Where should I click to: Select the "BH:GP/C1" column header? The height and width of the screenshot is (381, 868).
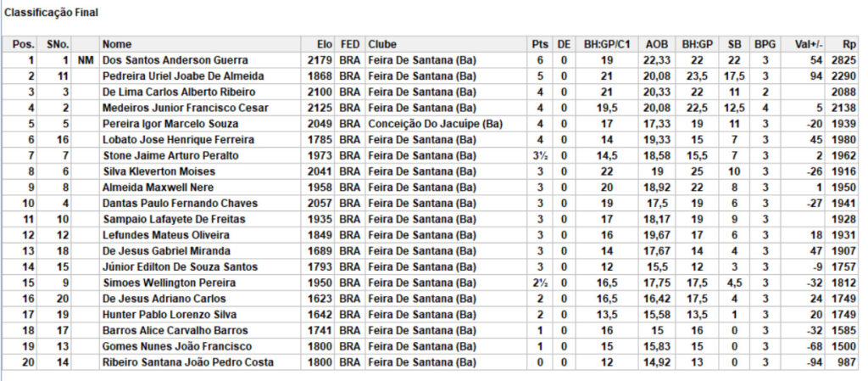(x=607, y=44)
